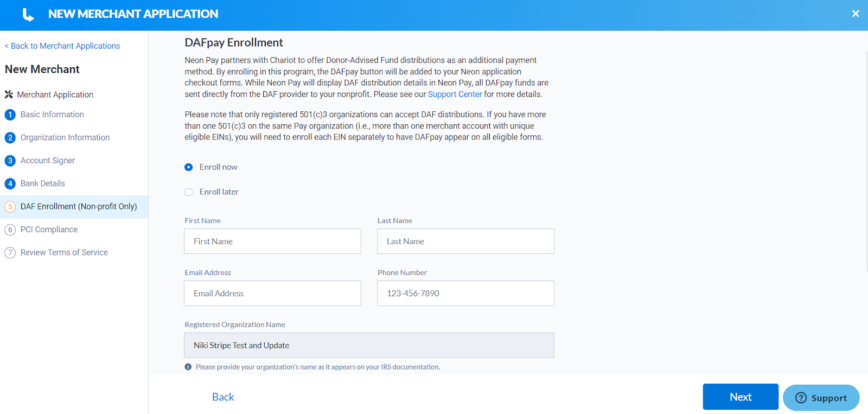Focus the Last Name input field
Screen dimensions: 868x414
tap(465, 241)
